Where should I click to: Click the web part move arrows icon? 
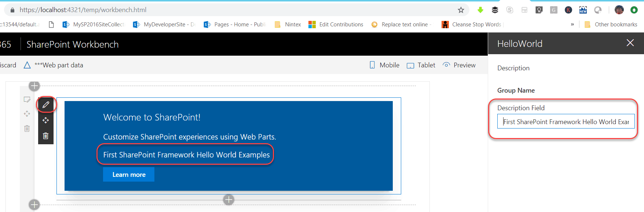pyautogui.click(x=46, y=120)
